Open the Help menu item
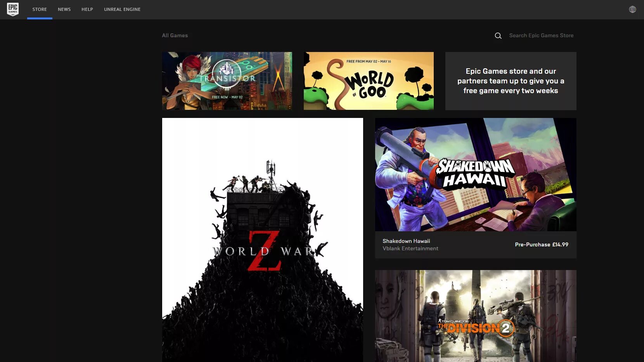Screen dimensions: 644x362 pos(87,9)
